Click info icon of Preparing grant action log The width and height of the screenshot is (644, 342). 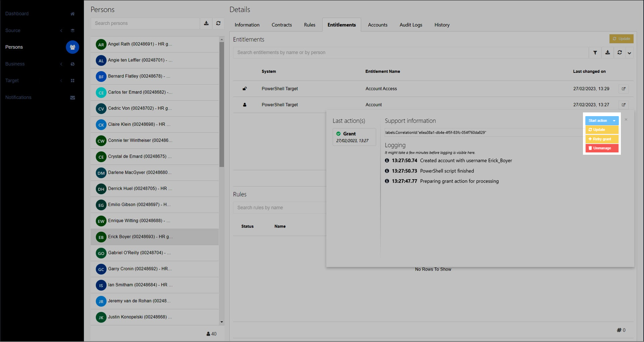click(x=387, y=181)
